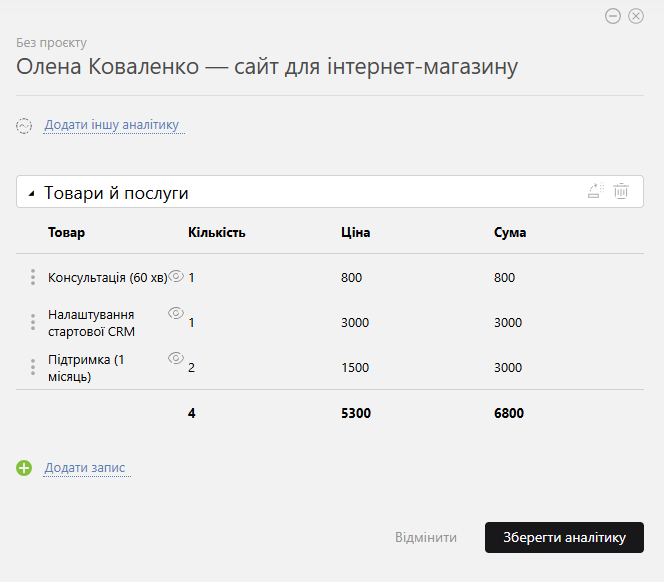
Task: Toggle visibility eye for Консультація (60 хв)
Action: coord(176,276)
